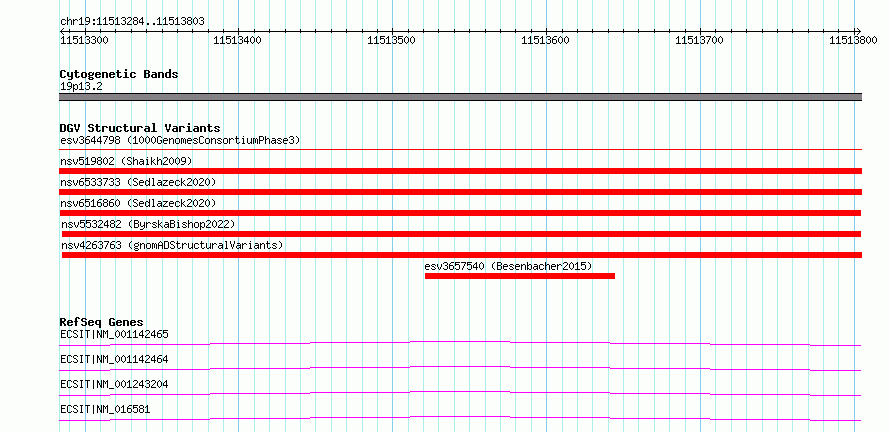This screenshot has width=890, height=432.
Task: Click the magenta line for ECSIT NM_001142465
Action: (x=460, y=343)
